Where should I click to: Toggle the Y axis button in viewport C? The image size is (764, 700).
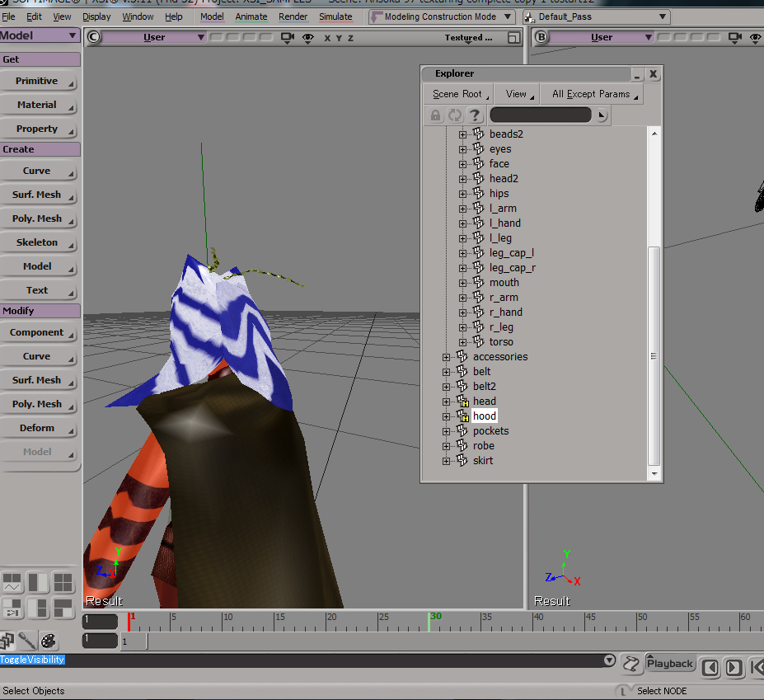click(339, 38)
